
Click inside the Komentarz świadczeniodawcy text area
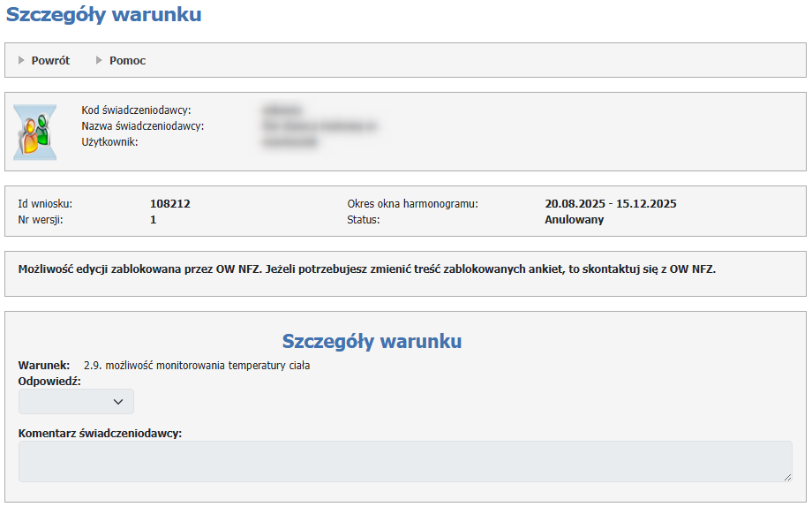404,461
